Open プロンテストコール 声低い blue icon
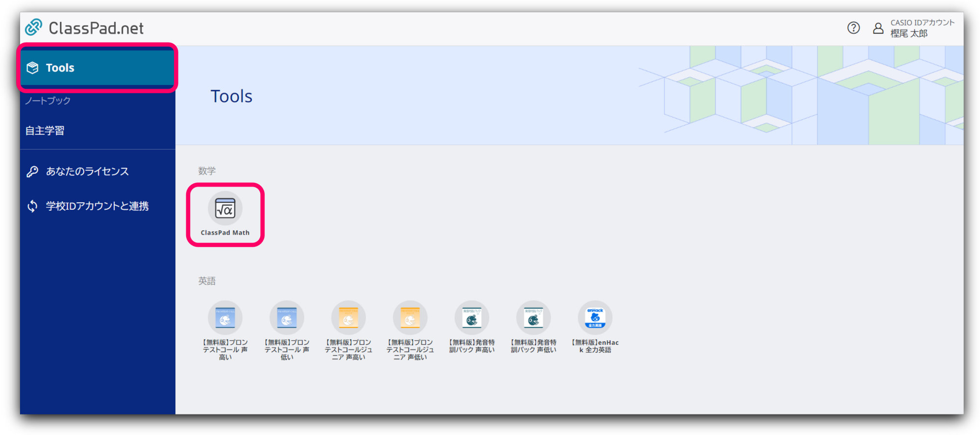 coord(287,318)
